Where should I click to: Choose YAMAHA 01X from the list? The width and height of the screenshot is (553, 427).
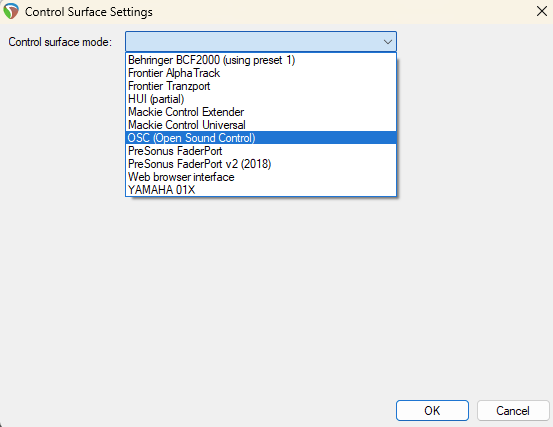261,190
